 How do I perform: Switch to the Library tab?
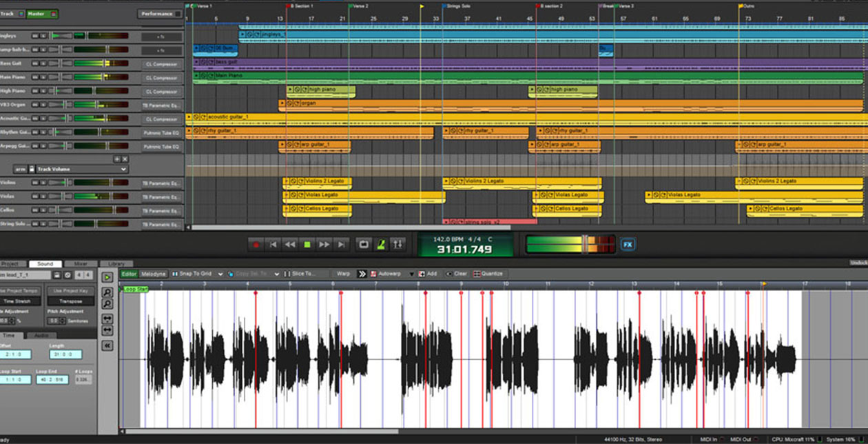coord(116,264)
